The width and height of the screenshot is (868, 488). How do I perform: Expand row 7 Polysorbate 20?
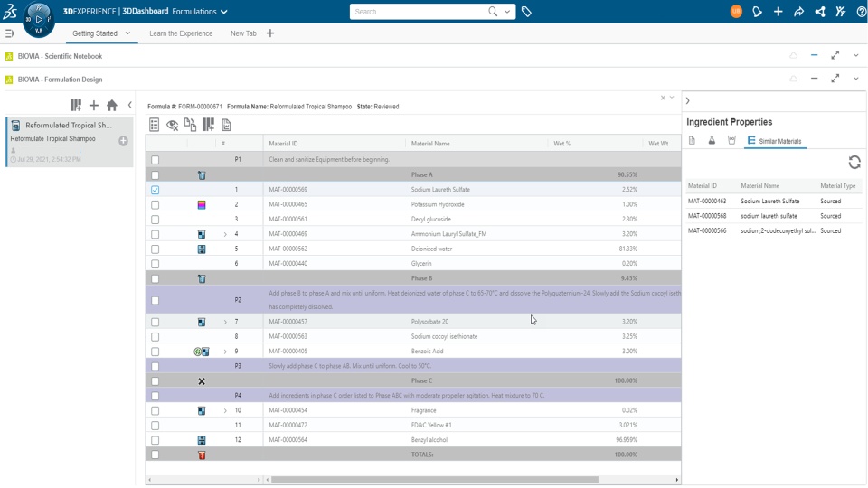(225, 322)
